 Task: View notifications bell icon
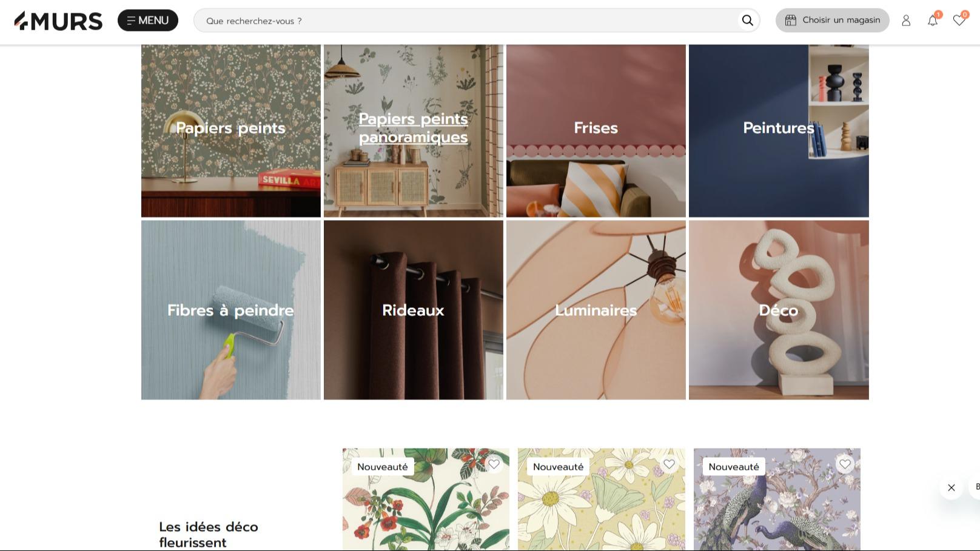(933, 21)
